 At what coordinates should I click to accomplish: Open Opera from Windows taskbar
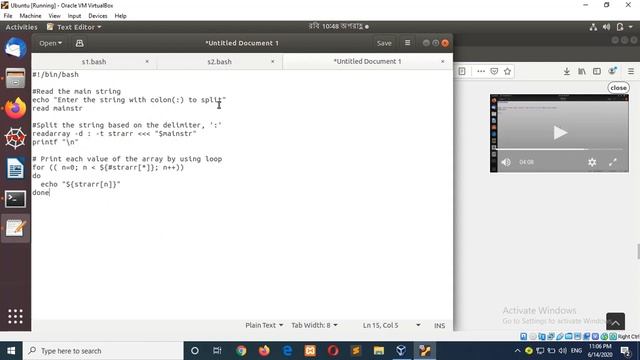(333, 351)
